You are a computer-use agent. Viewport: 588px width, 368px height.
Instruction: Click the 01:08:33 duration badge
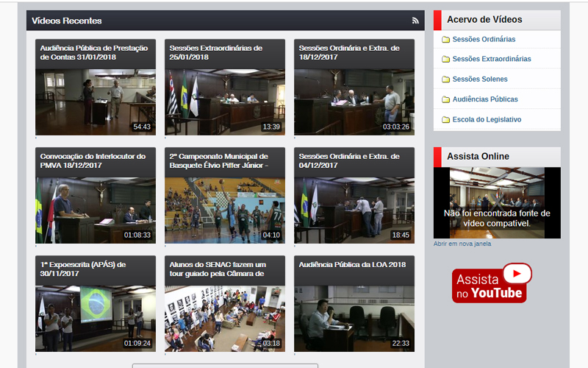137,235
